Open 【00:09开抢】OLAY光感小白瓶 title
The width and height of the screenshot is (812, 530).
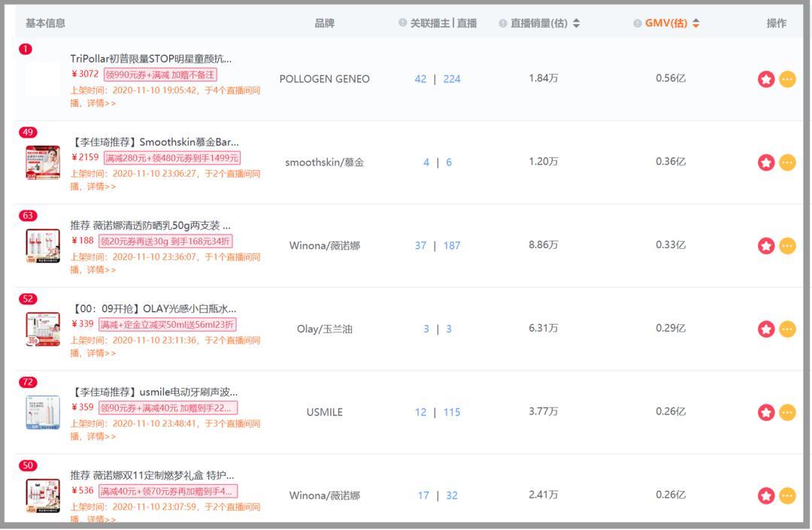point(153,309)
